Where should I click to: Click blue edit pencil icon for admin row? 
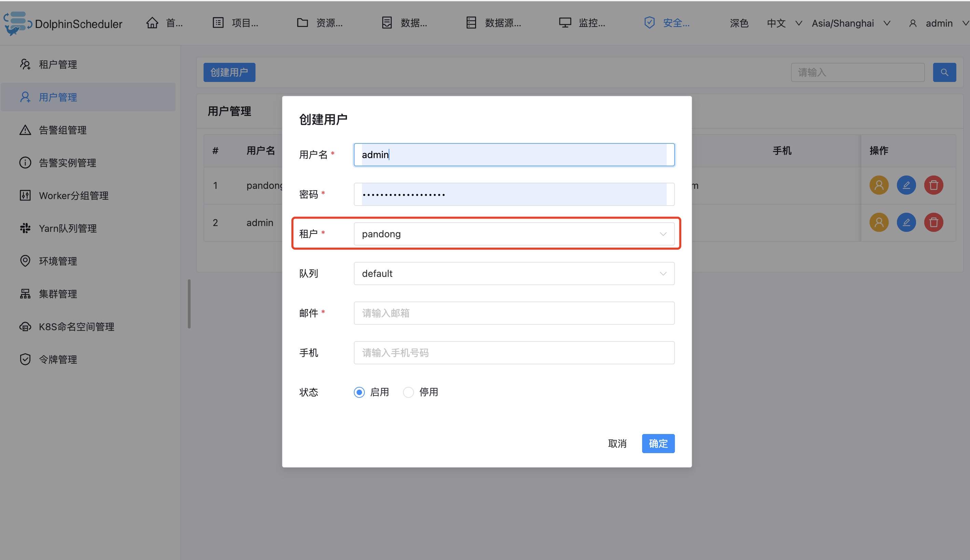point(906,222)
